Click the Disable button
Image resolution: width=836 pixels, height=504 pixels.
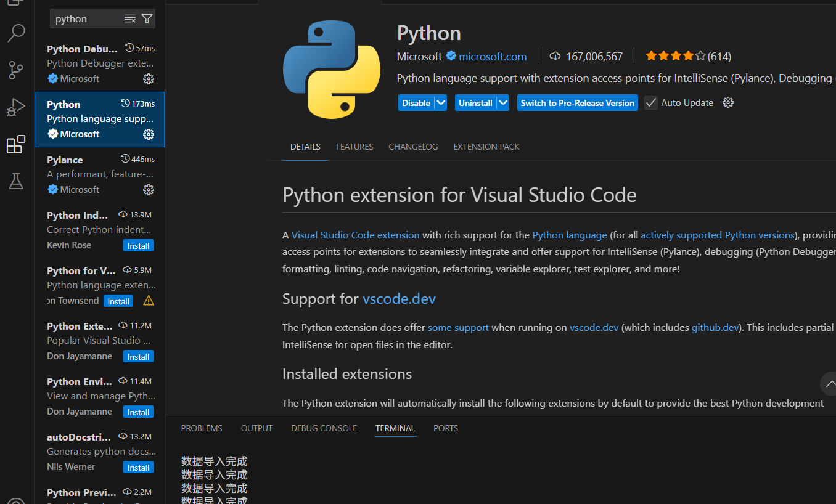pyautogui.click(x=416, y=103)
